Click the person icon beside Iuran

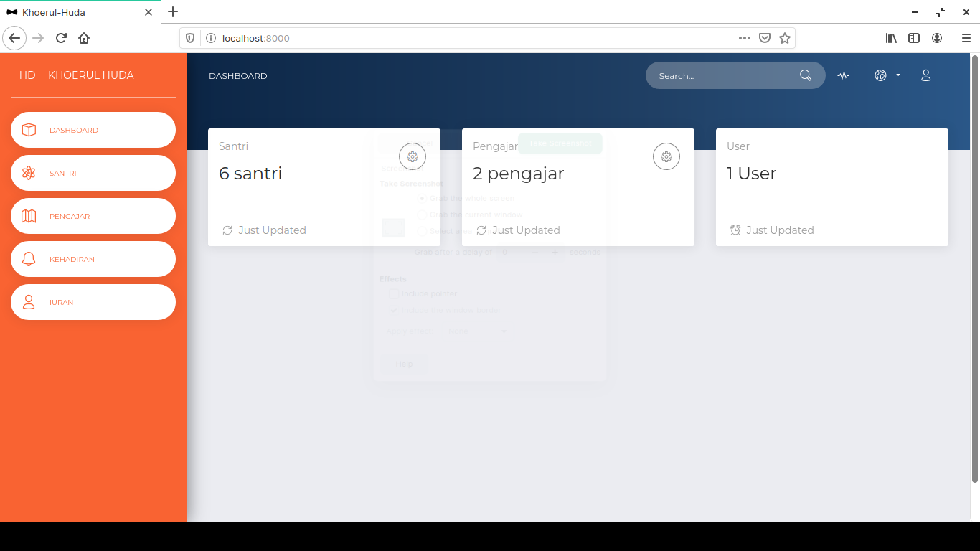tap(29, 302)
